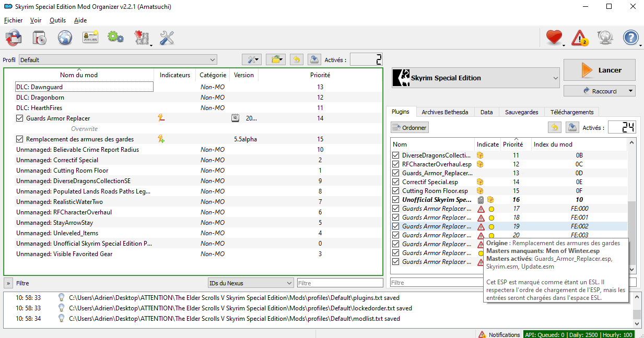Open the folder shortcuts dropdown button
The width and height of the screenshot is (644, 338).
275,59
